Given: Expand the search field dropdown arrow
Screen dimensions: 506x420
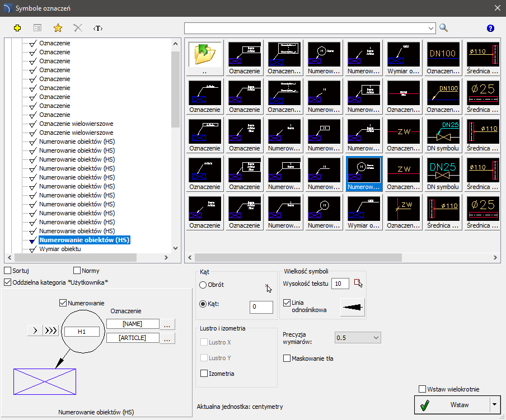Looking at the screenshot, I should [431, 27].
